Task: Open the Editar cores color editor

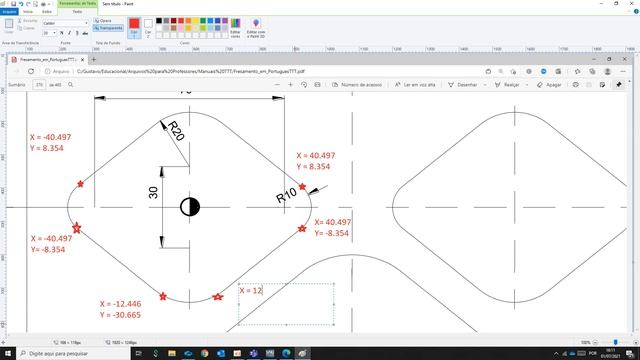Action: point(236,28)
